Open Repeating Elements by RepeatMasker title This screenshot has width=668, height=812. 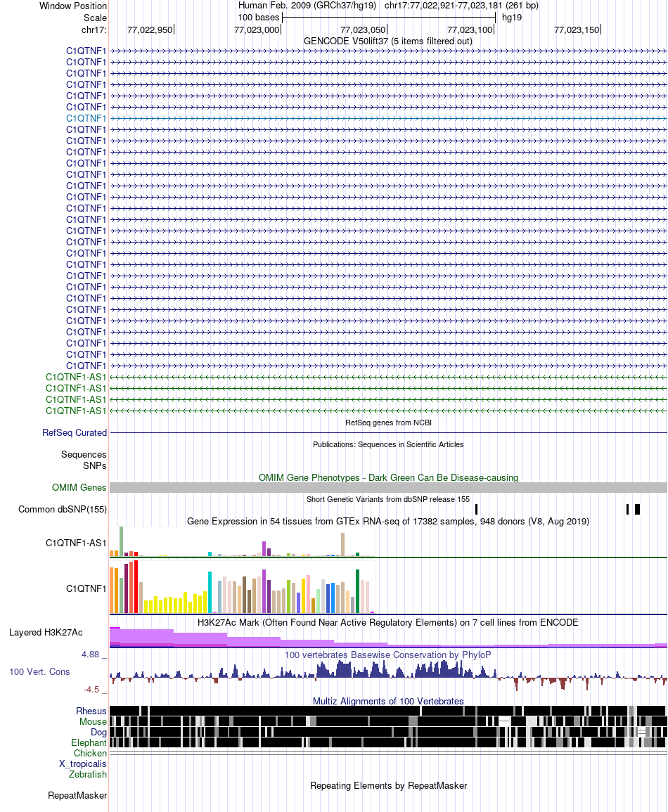point(388,785)
